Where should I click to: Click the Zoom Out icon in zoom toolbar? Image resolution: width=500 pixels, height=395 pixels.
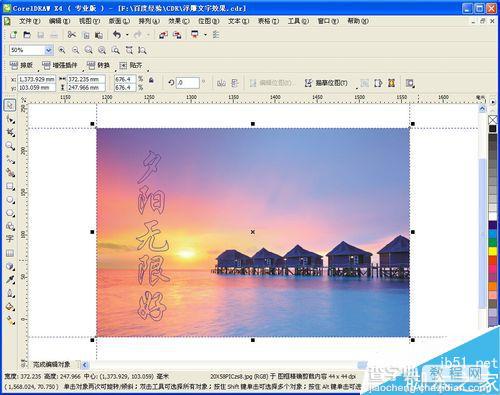tap(76, 50)
